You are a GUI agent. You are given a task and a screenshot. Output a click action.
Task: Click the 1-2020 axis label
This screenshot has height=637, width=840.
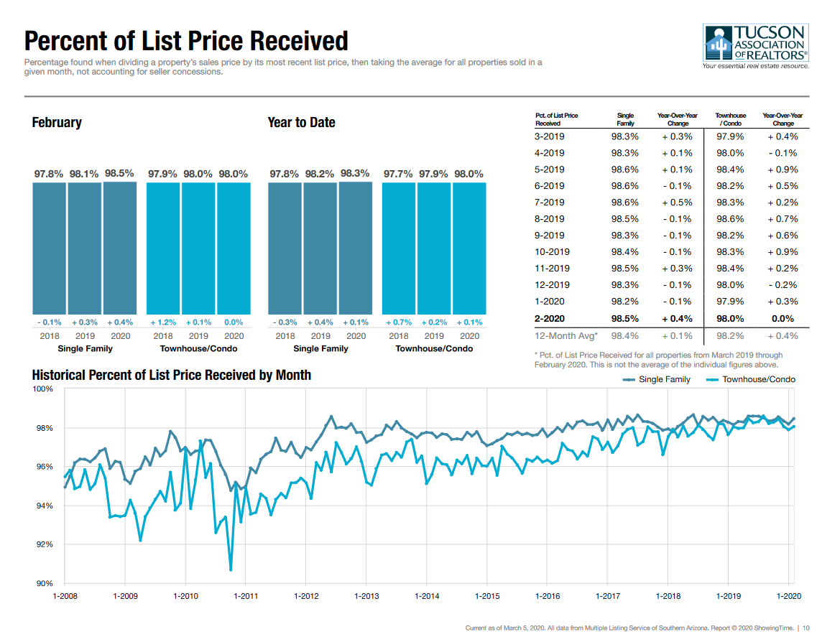(789, 596)
